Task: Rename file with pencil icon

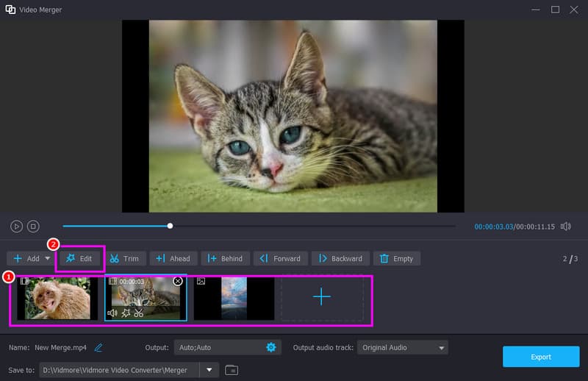Action: (x=98, y=348)
